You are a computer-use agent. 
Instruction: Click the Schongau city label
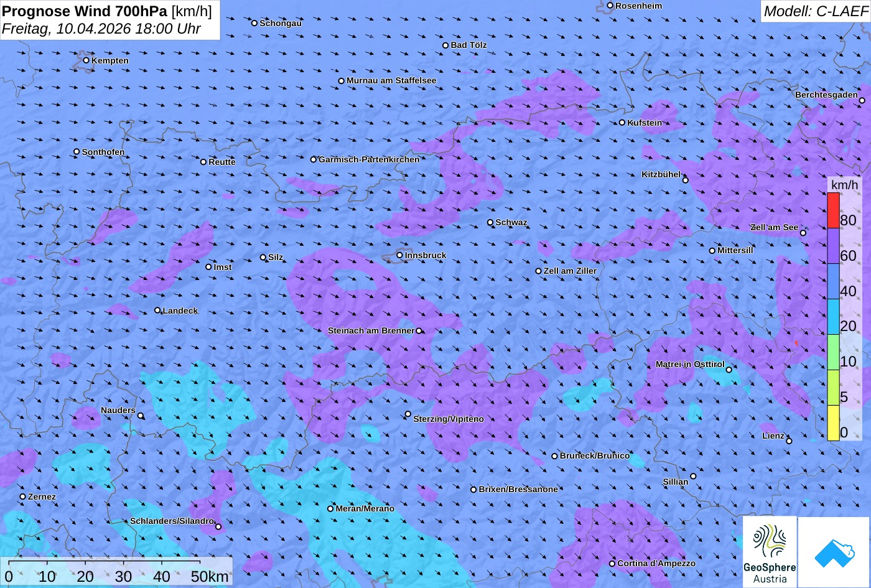tap(281, 23)
